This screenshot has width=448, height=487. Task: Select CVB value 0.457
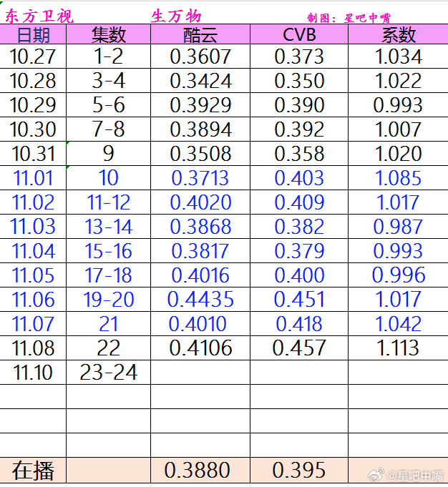tap(299, 348)
